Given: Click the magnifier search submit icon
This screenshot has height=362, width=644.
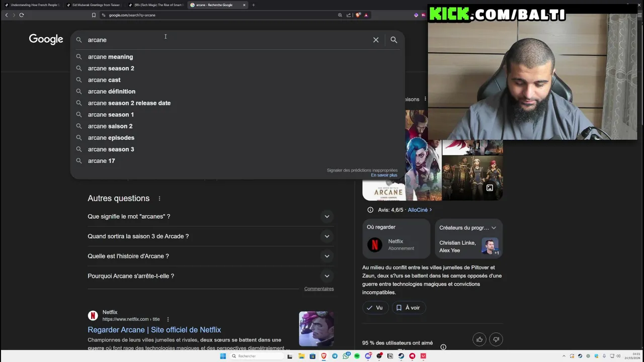Looking at the screenshot, I should pos(394,40).
